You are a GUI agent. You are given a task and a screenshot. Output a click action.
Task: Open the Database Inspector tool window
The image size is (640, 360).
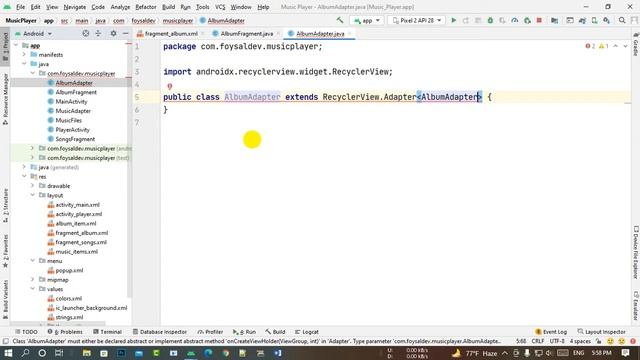pyautogui.click(x=160, y=332)
